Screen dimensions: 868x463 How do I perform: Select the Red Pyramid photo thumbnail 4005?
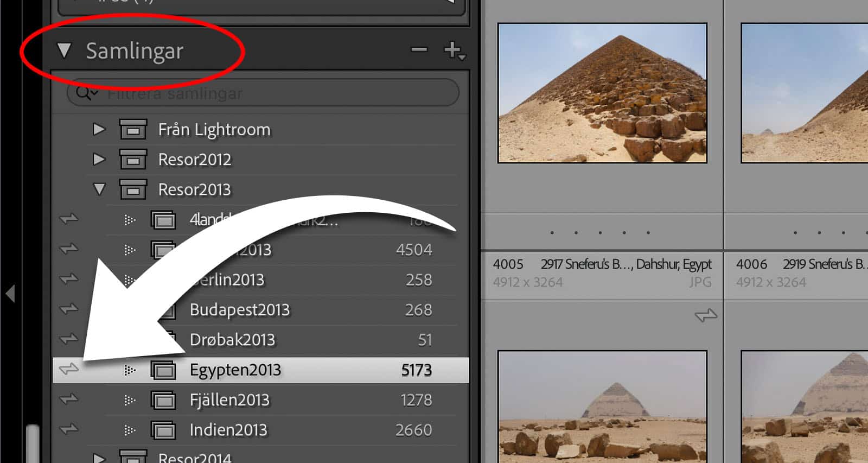[x=602, y=93]
